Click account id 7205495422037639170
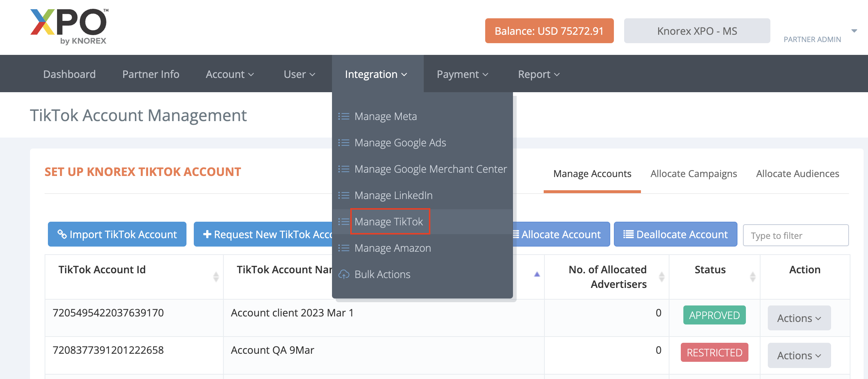The width and height of the screenshot is (868, 379). (108, 313)
